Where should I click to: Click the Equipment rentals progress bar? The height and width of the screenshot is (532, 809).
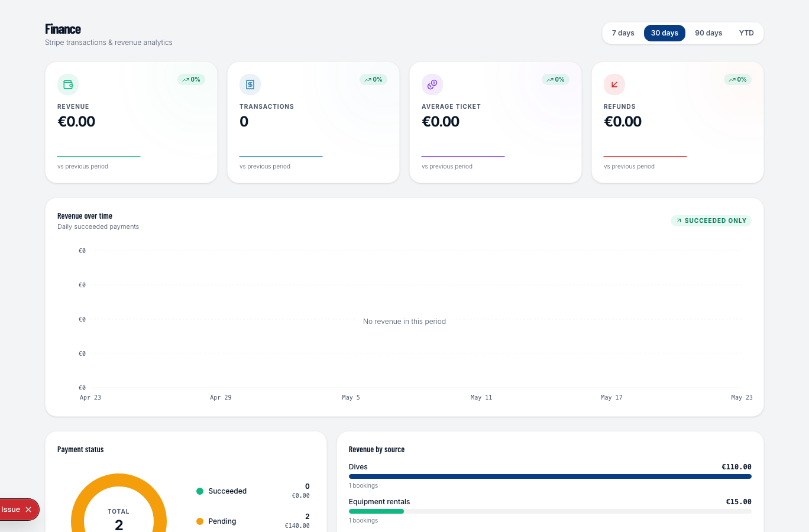click(550, 511)
